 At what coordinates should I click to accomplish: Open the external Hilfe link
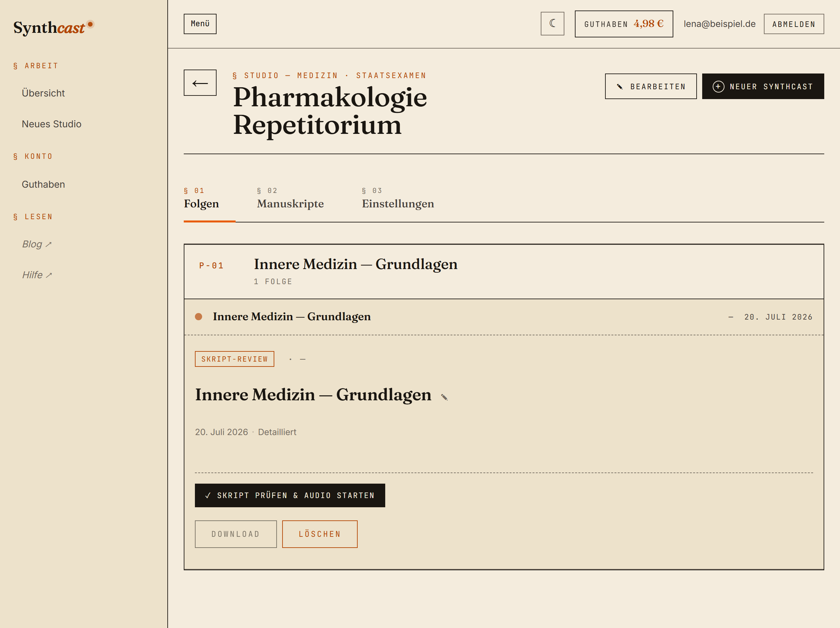pyautogui.click(x=37, y=275)
